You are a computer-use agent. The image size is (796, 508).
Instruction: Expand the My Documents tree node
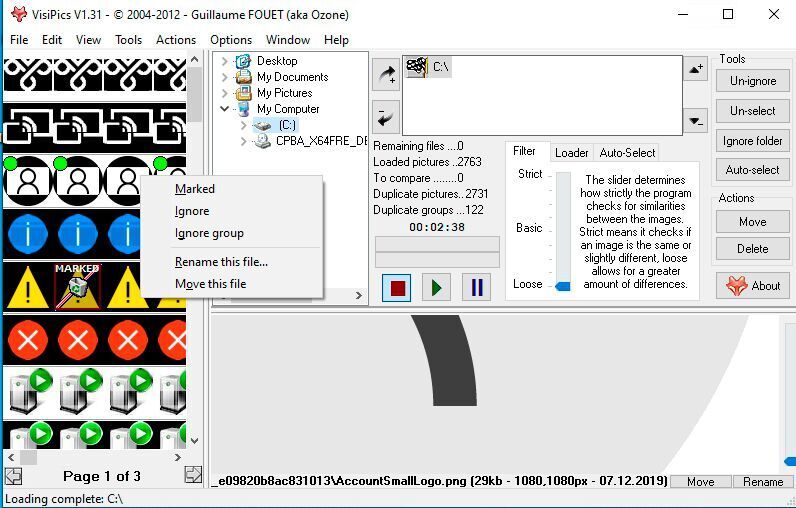point(224,77)
